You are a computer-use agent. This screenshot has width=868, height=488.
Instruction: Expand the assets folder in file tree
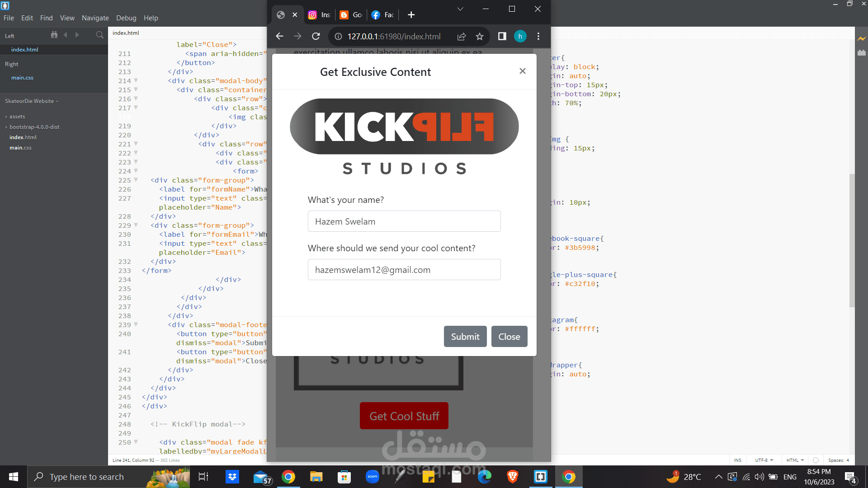(17, 117)
